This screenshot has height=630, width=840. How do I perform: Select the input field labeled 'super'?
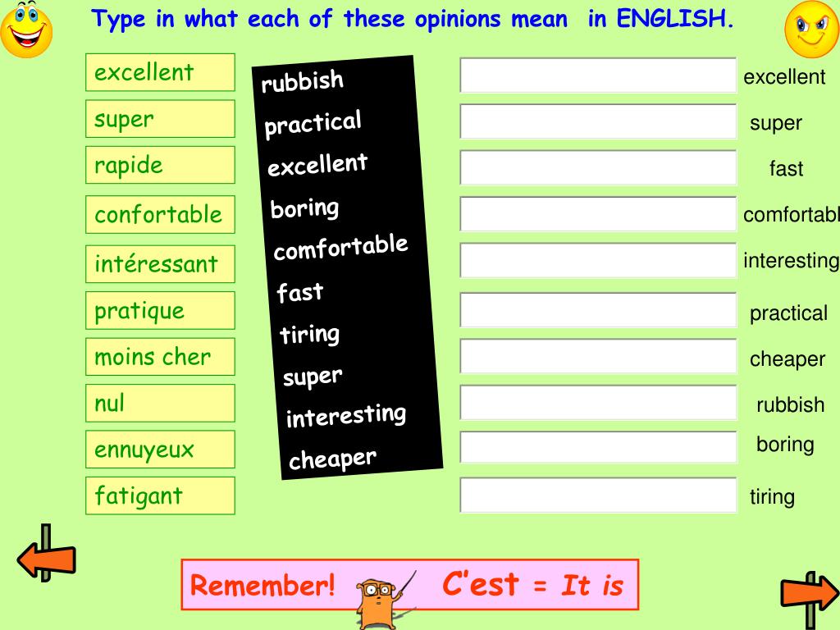(x=598, y=121)
